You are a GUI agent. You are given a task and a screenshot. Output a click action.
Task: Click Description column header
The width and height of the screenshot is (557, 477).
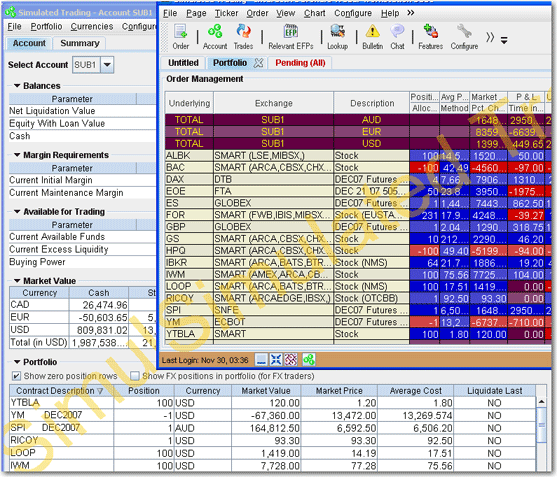click(372, 103)
